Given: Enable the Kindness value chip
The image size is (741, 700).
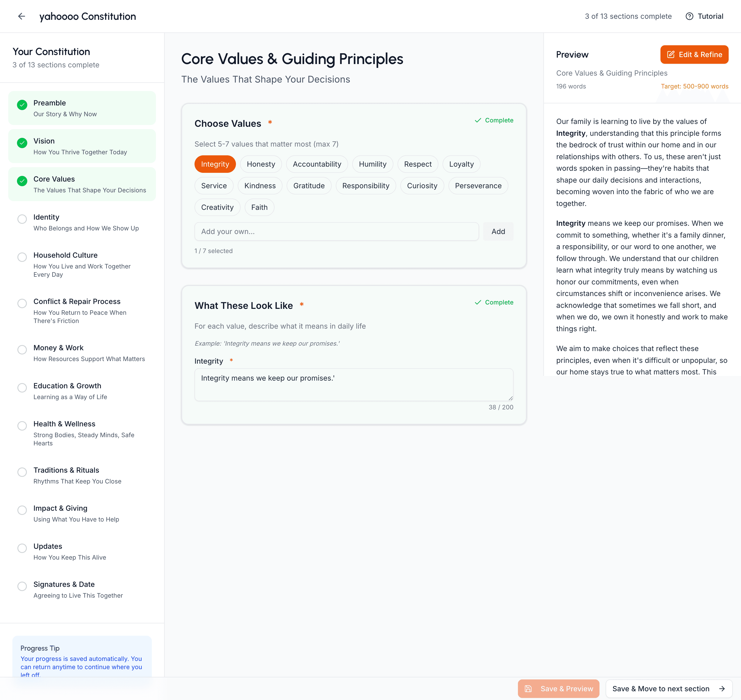Looking at the screenshot, I should [x=260, y=185].
